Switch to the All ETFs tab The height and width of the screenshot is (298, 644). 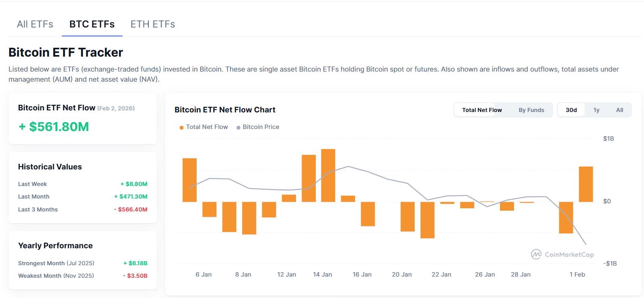click(35, 24)
